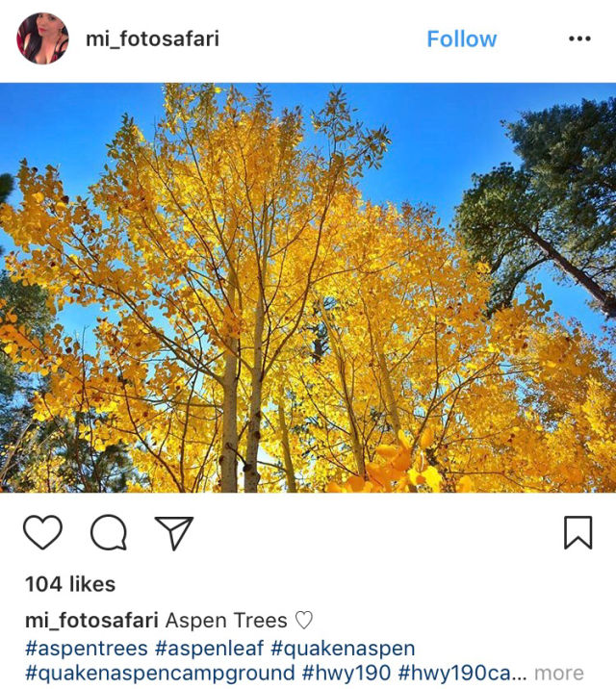Open the mi_fotosafari username in the header
The width and height of the screenshot is (616, 689).
coord(152,39)
